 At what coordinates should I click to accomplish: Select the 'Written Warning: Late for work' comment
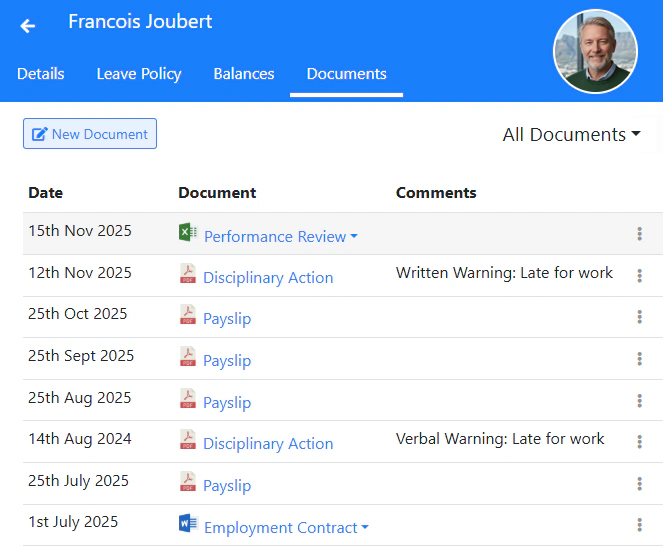click(504, 273)
